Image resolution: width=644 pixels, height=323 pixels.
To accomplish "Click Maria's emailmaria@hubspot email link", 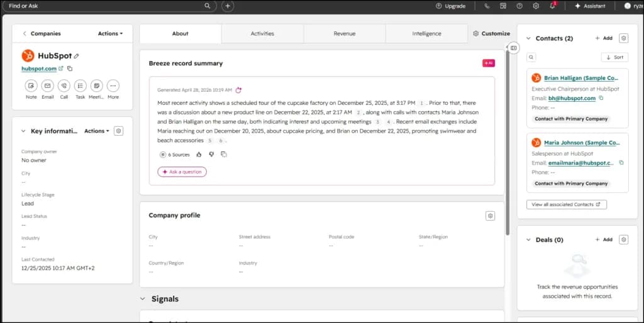I will (580, 163).
